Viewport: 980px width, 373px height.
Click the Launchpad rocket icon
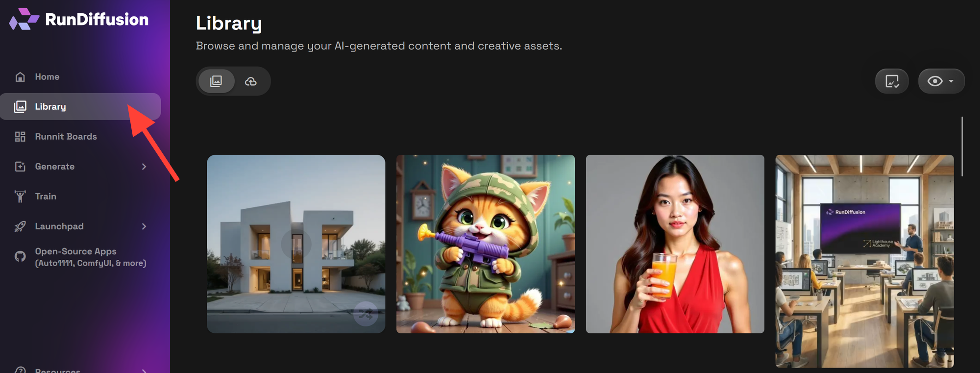20,226
